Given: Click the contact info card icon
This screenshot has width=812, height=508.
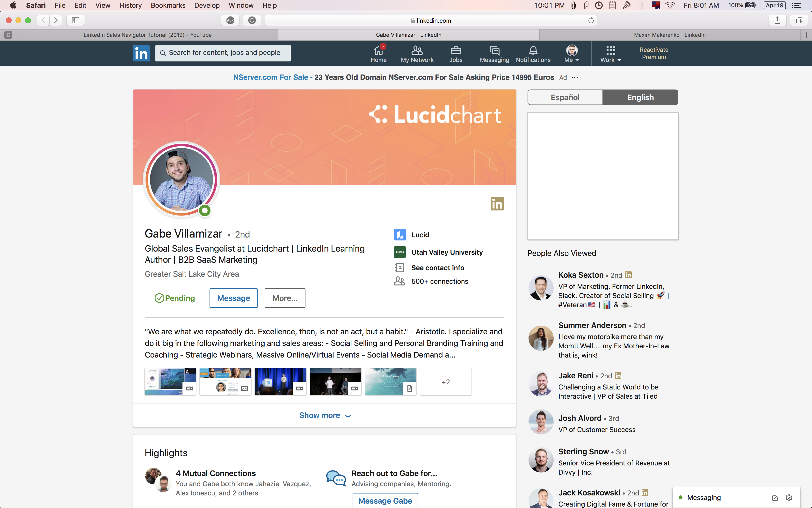Looking at the screenshot, I should 399,268.
